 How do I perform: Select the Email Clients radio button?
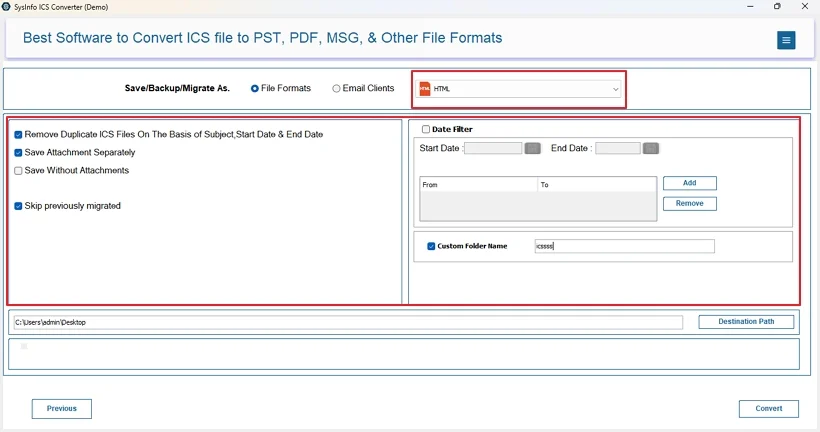pos(336,89)
